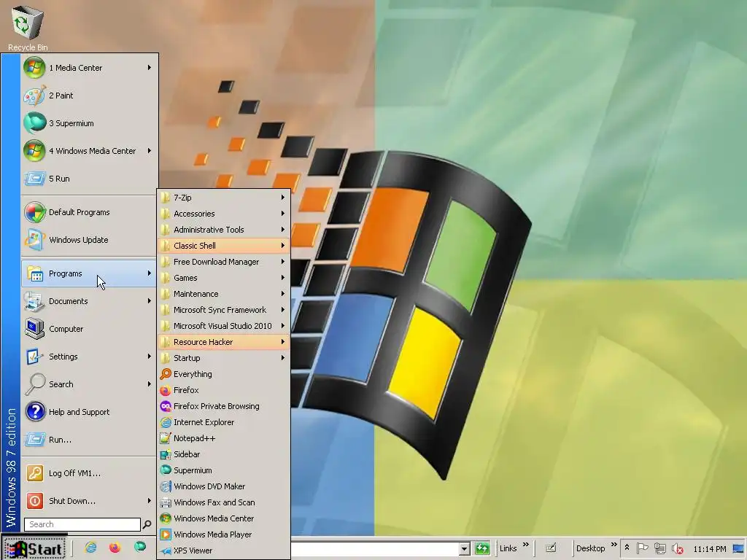The image size is (747, 560).
Task: Open the Run... dialog
Action: pos(89,440)
